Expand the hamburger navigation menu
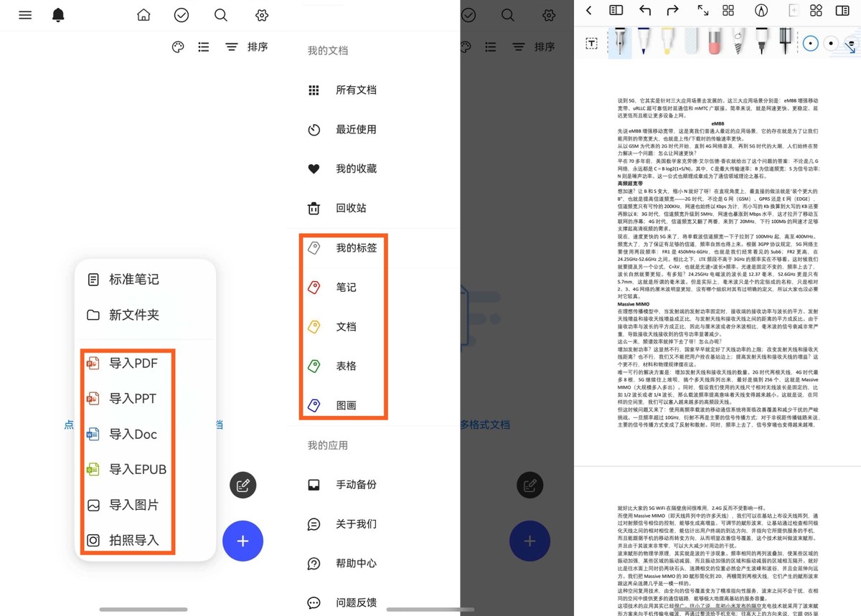The height and width of the screenshot is (616, 861). [x=25, y=15]
